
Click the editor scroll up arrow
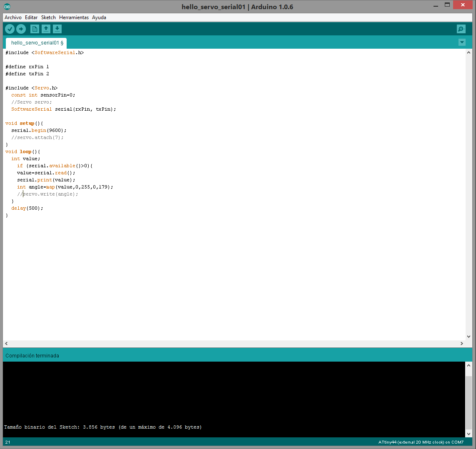(x=469, y=53)
